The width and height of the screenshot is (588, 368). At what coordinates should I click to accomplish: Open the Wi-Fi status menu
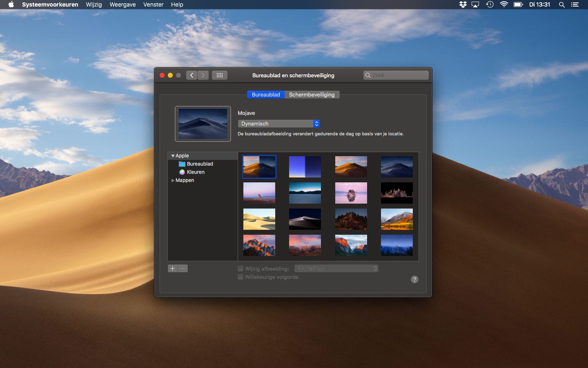[504, 4]
